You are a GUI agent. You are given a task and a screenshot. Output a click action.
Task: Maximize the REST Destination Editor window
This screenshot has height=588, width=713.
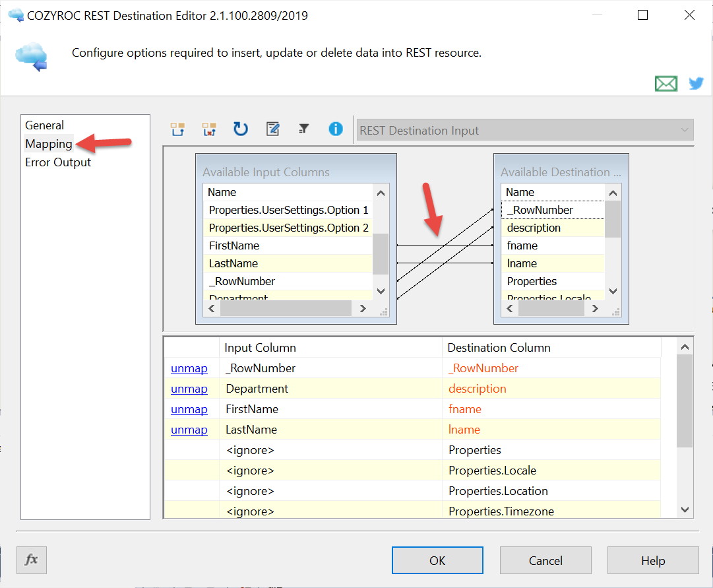coord(642,15)
